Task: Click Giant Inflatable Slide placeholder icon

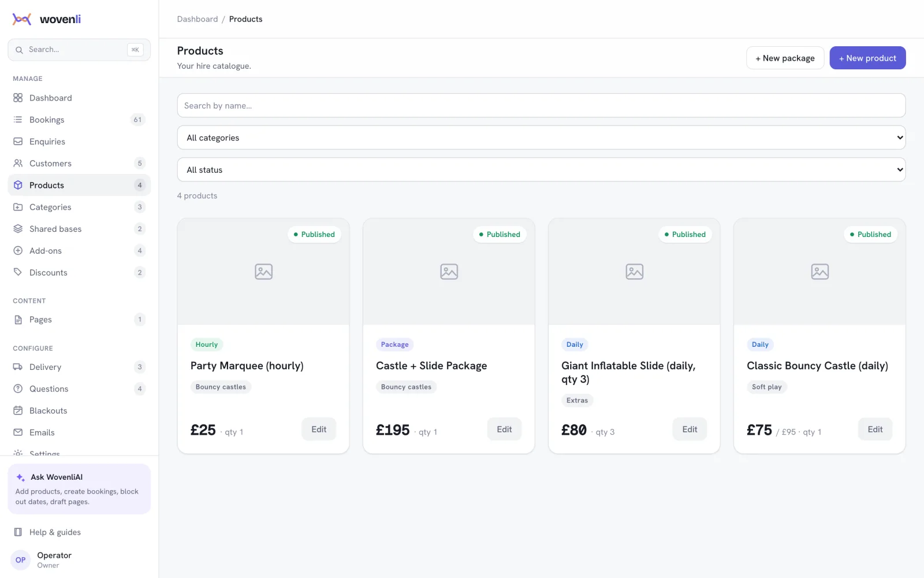Action: 634,272
